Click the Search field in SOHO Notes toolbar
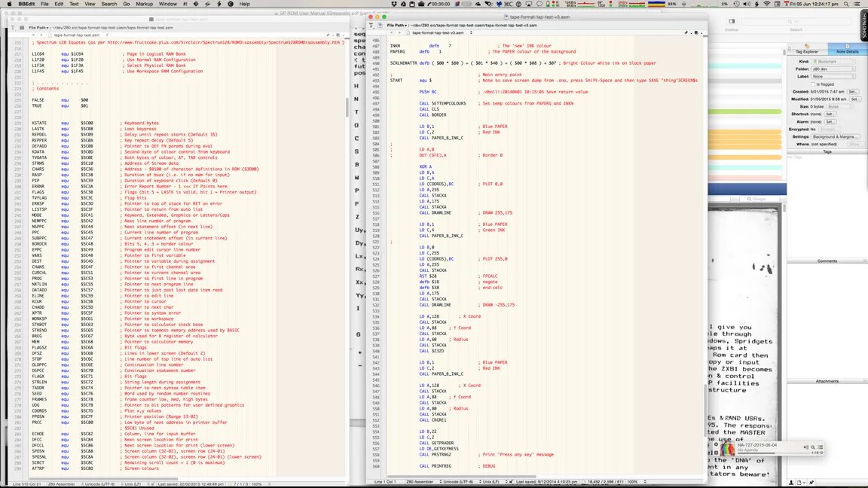This screenshot has width=868, height=488. click(796, 22)
